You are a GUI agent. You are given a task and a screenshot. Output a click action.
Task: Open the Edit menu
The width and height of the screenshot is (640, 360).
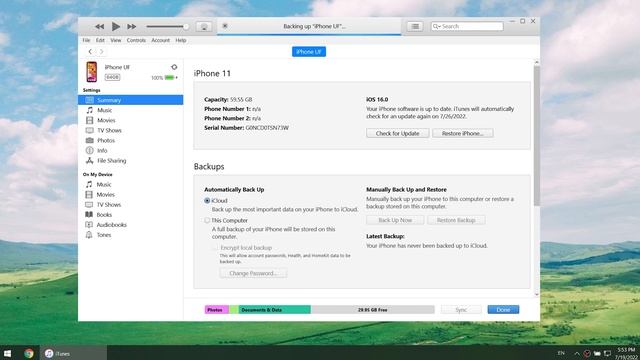[x=100, y=40]
